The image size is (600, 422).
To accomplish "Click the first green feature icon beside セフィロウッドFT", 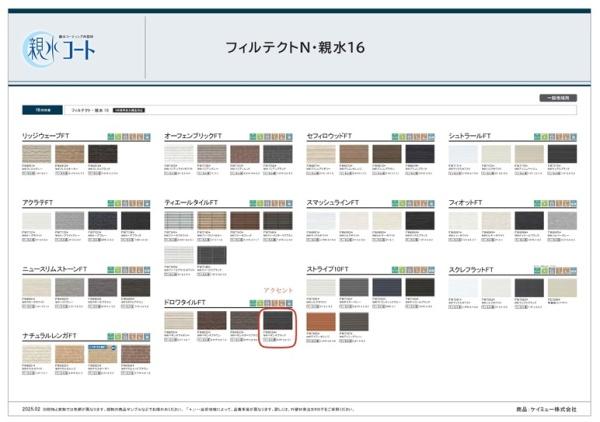I will [x=395, y=137].
